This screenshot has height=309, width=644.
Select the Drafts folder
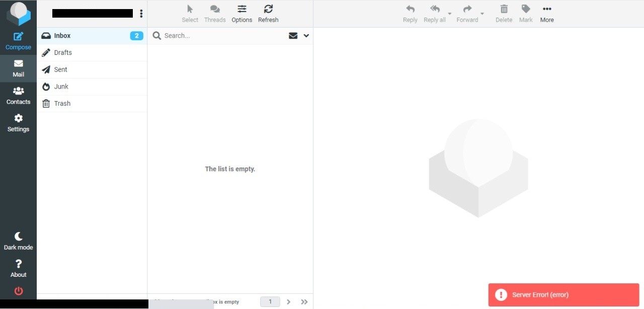tap(63, 52)
